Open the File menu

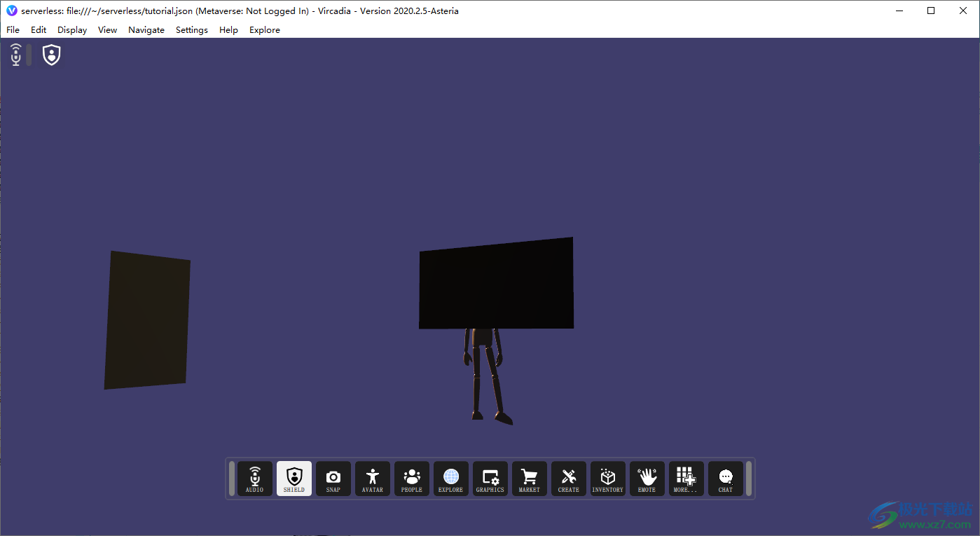(x=13, y=30)
